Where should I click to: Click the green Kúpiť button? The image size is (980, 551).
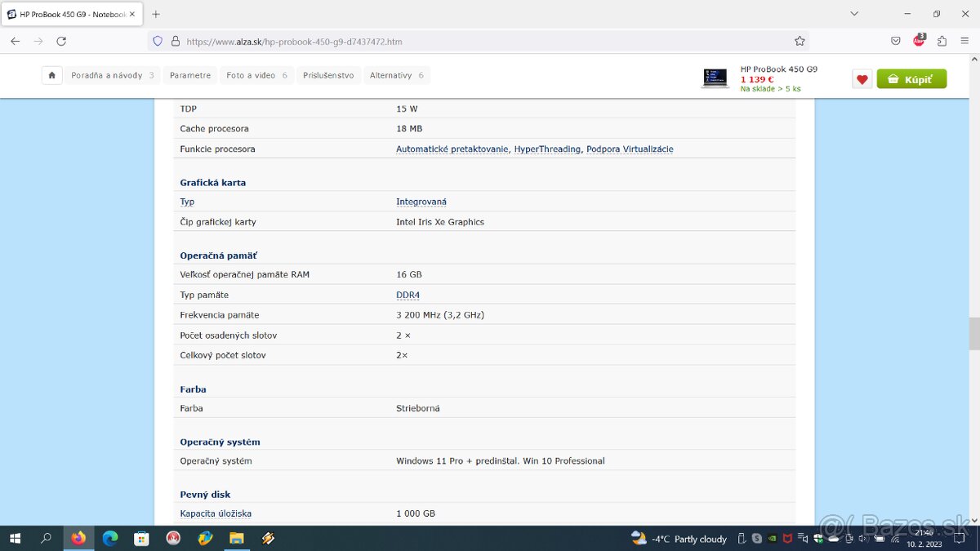coord(911,78)
